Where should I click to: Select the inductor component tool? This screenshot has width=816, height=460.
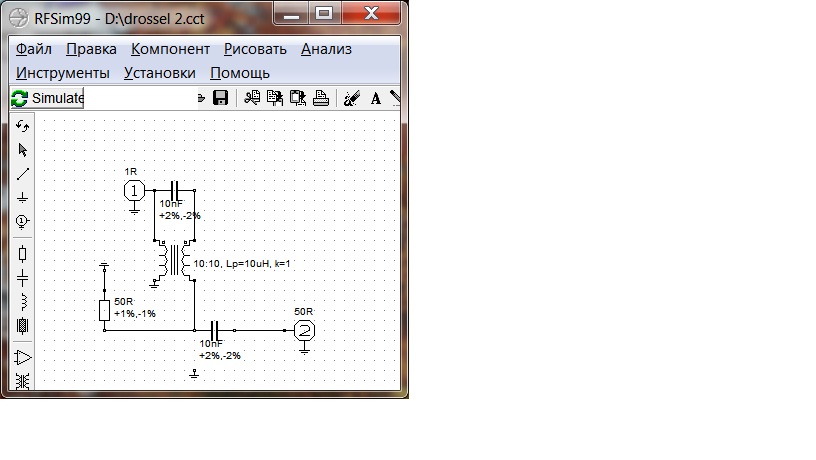click(22, 302)
